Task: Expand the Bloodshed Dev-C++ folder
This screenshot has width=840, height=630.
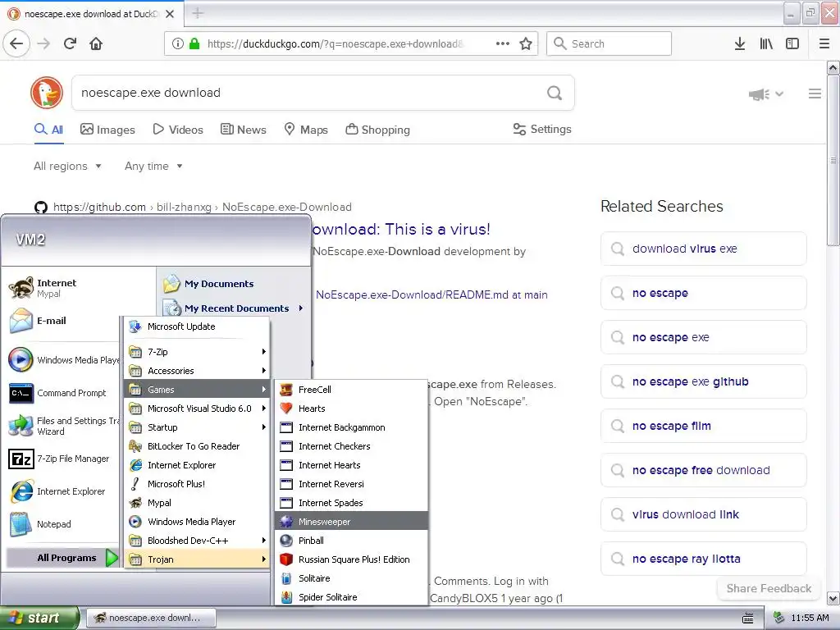Action: [x=197, y=540]
